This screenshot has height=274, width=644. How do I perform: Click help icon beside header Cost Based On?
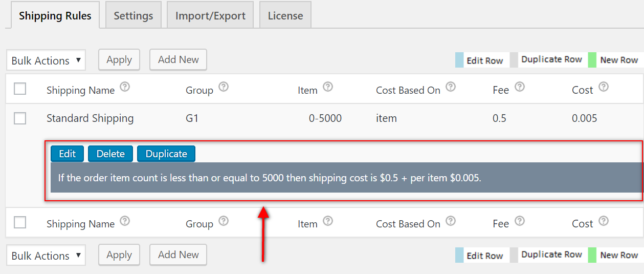451,87
